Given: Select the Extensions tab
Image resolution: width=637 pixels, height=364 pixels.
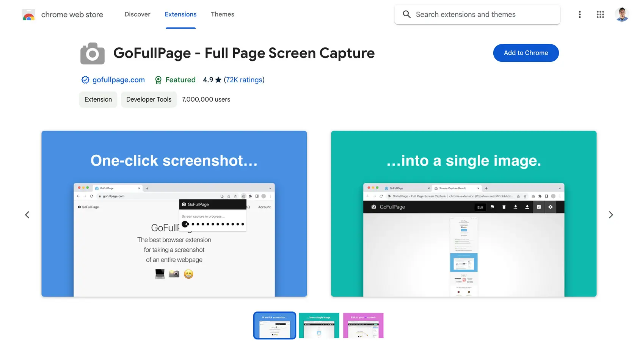Looking at the screenshot, I should click(x=180, y=14).
